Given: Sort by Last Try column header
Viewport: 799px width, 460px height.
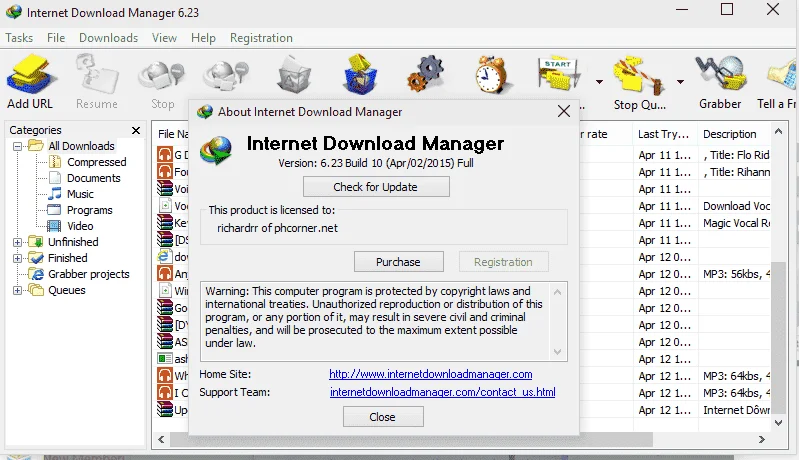Looking at the screenshot, I should [664, 134].
